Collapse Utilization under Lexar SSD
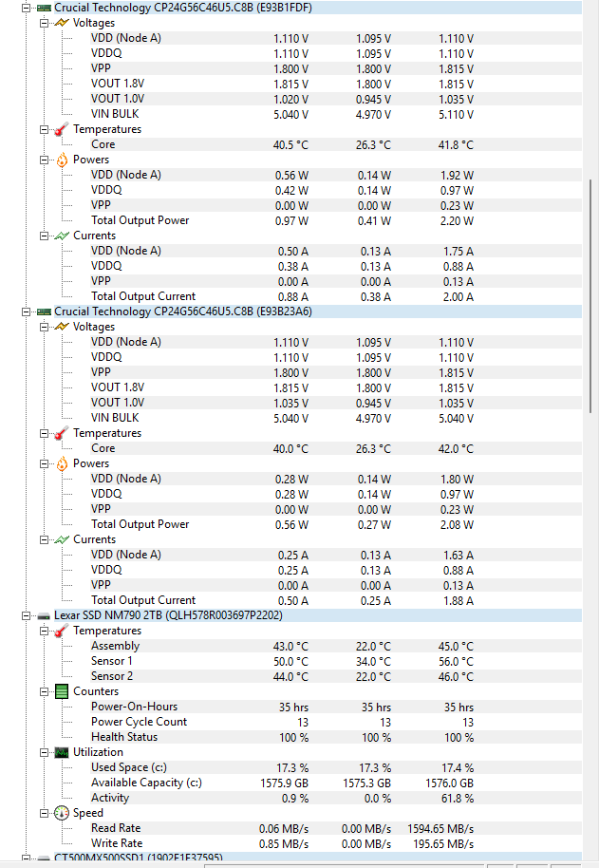 [x=44, y=752]
